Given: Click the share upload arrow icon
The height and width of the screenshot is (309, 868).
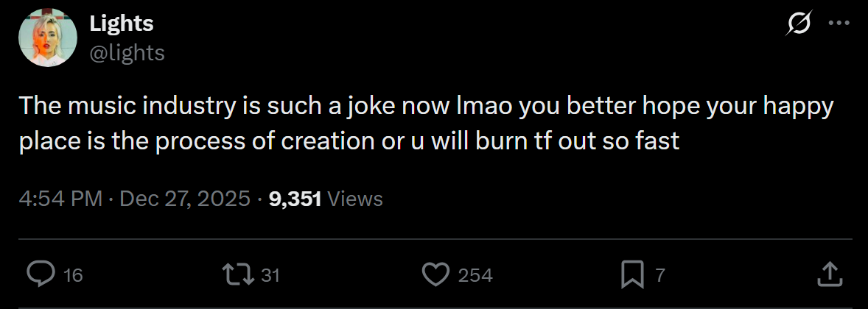Looking at the screenshot, I should pyautogui.click(x=830, y=274).
